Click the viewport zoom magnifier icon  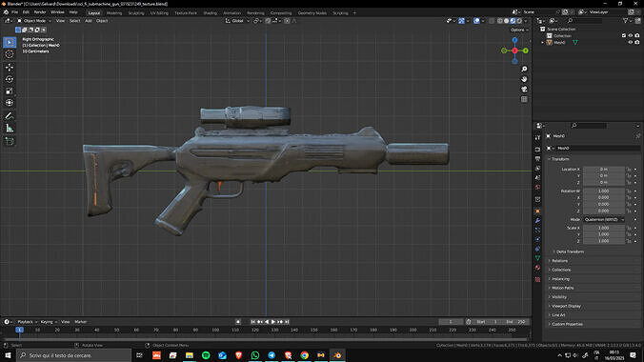(x=524, y=69)
